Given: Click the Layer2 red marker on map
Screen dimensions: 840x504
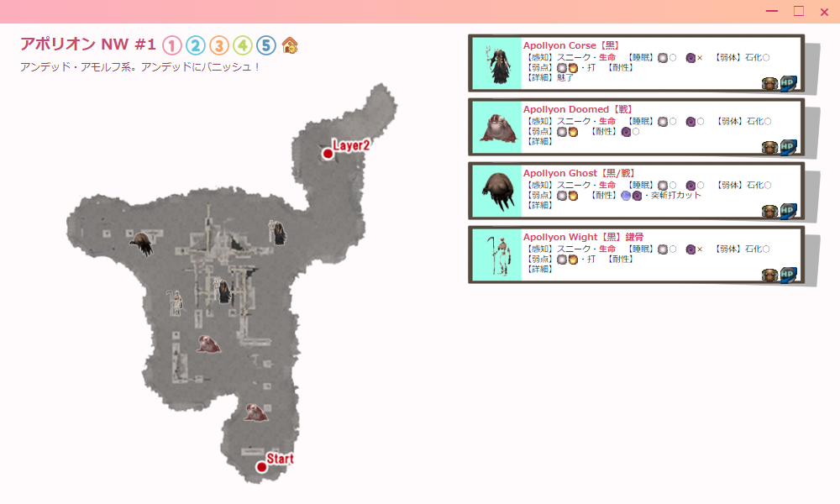Looking at the screenshot, I should click(x=328, y=153).
